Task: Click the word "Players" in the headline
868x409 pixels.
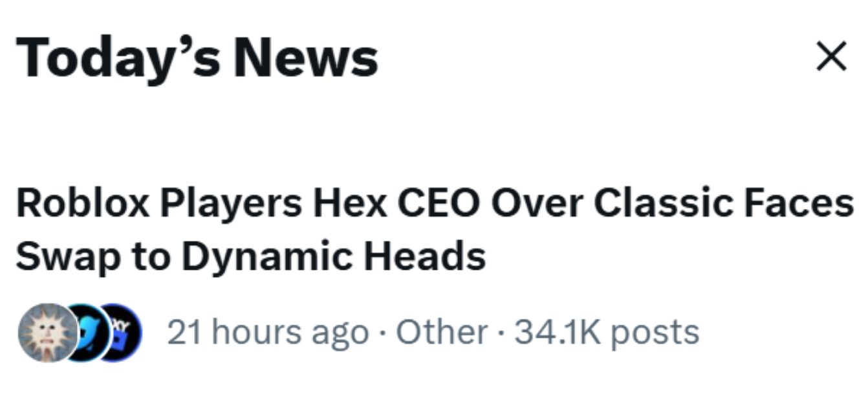Action: coord(231,204)
